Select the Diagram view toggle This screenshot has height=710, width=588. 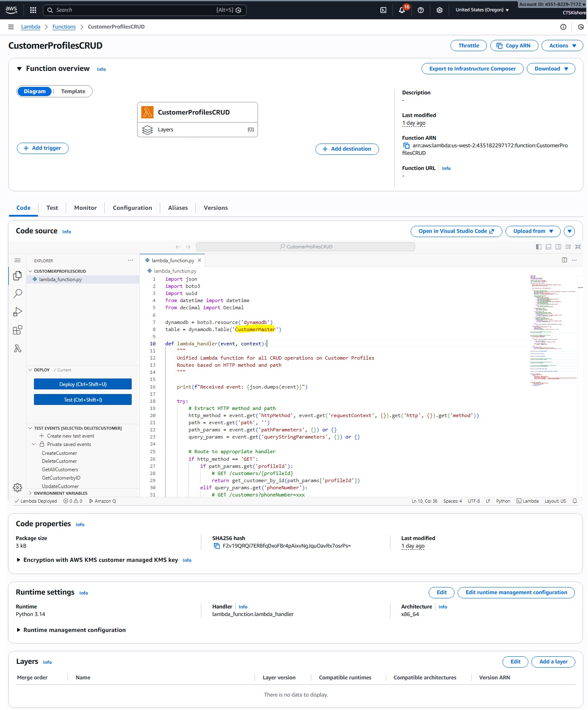click(x=35, y=91)
